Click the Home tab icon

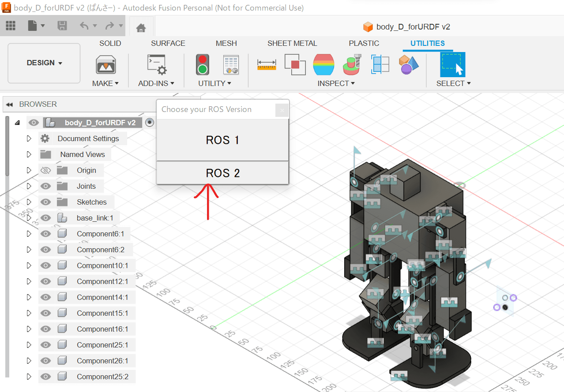pos(141,27)
